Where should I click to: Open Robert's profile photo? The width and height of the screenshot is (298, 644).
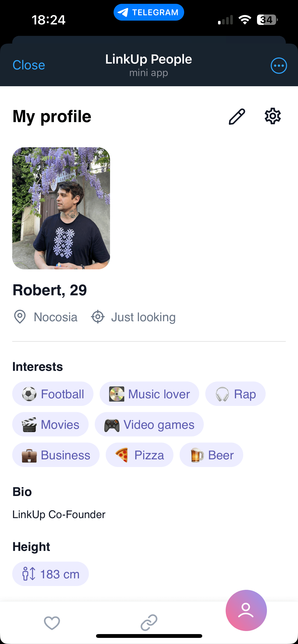[61, 208]
